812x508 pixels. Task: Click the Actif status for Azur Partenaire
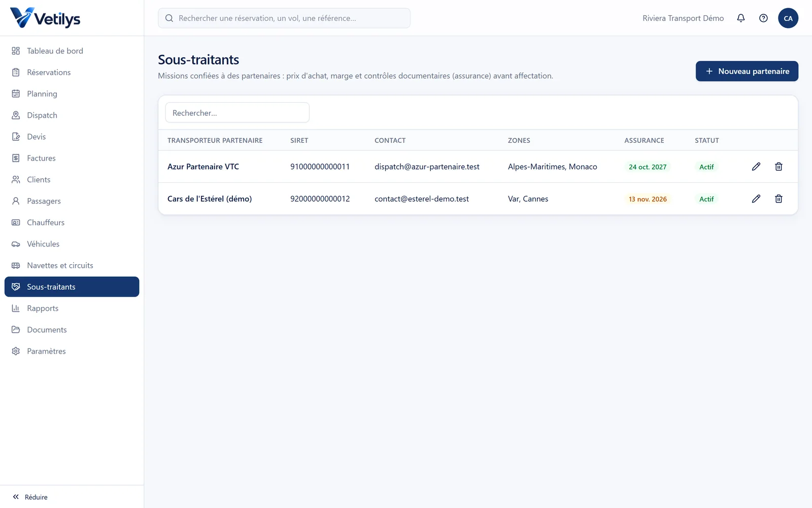coord(706,167)
